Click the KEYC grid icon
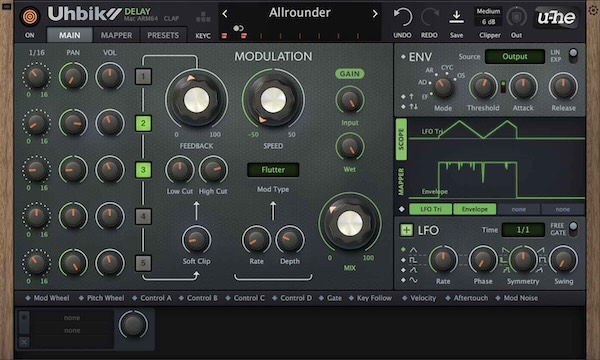This screenshot has width=600, height=360. click(x=203, y=17)
